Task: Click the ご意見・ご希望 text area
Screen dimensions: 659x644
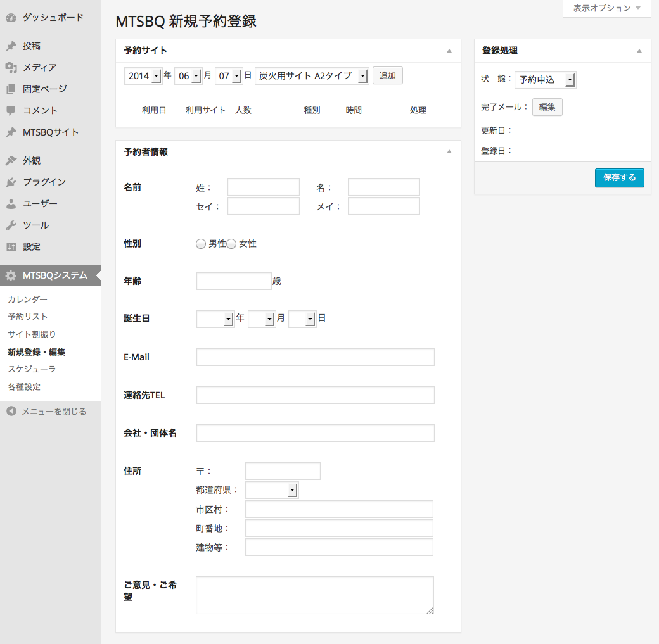Action: (315, 595)
